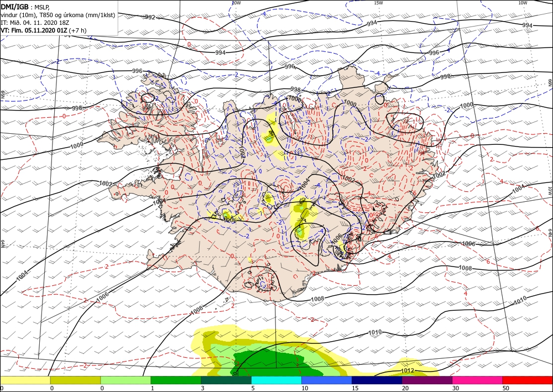Click the legend value '30'
The image size is (553, 392).
click(x=456, y=389)
